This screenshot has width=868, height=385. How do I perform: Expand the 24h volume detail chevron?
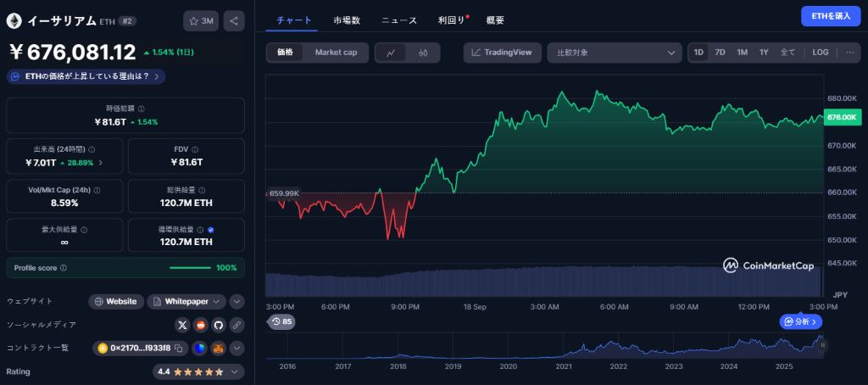tap(100, 163)
